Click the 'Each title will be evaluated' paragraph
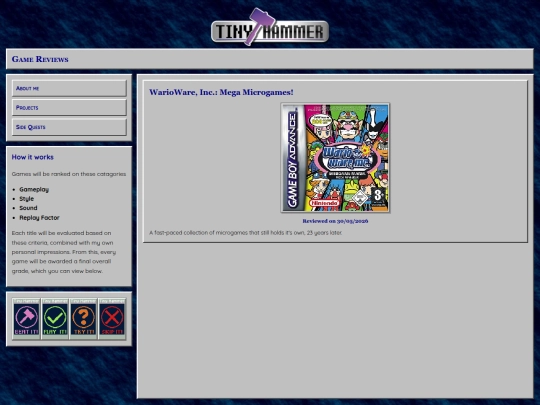The width and height of the screenshot is (540, 405). [64, 252]
